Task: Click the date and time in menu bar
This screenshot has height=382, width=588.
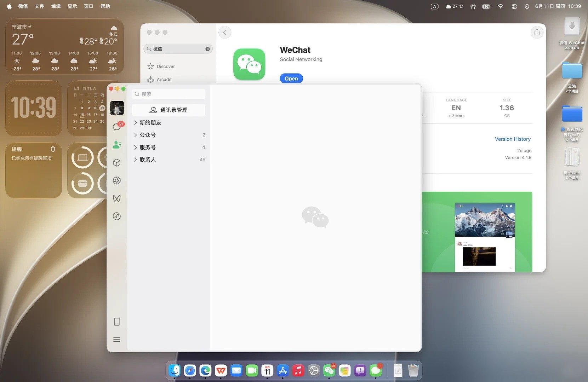Action: [558, 6]
